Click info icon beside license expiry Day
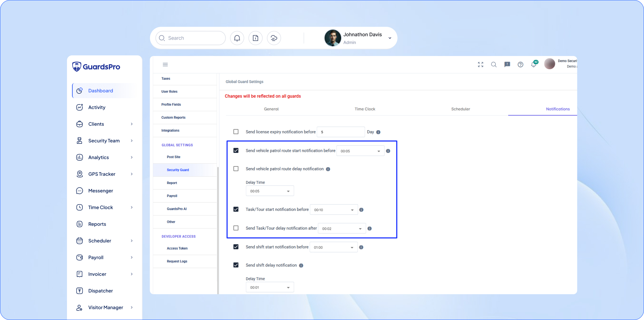Screen dimensions: 644x320 [378, 132]
